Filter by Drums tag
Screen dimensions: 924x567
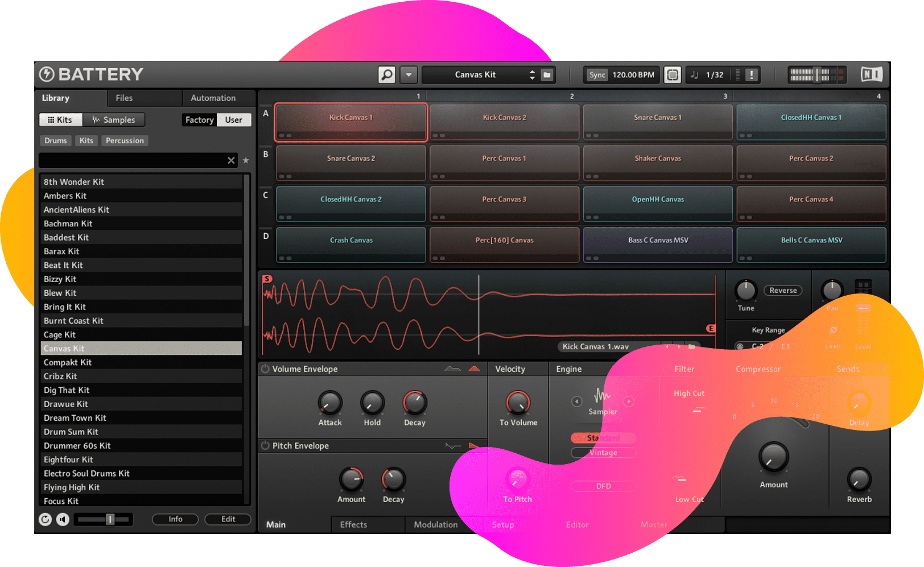click(56, 140)
